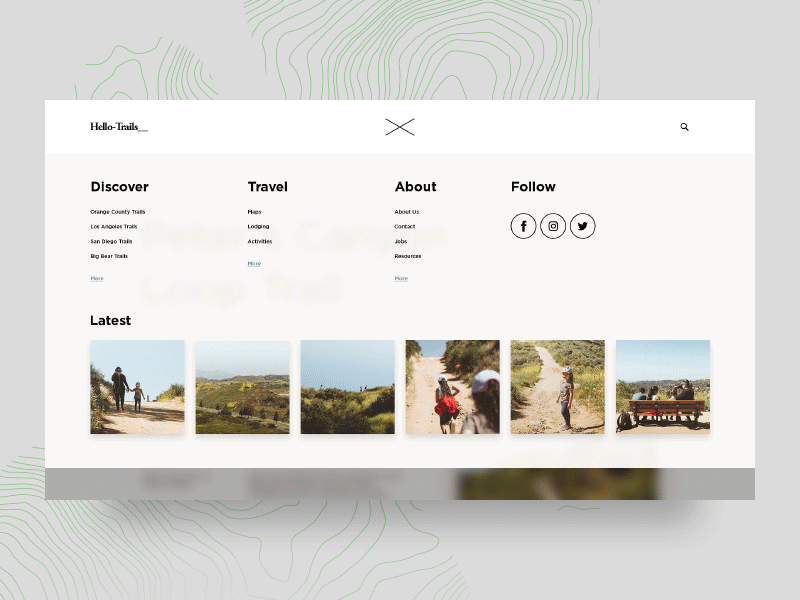Open Facebook social profile icon
Image resolution: width=800 pixels, height=600 pixels.
click(x=524, y=226)
